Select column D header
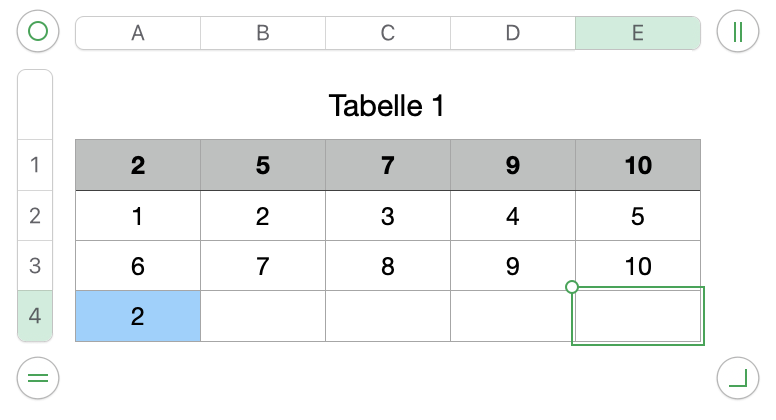776x420 pixels. [513, 33]
